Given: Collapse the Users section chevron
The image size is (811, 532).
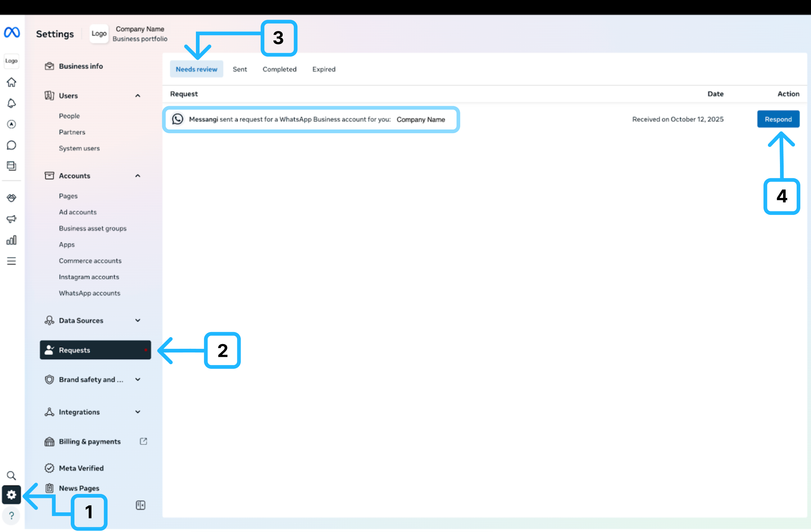Looking at the screenshot, I should pos(138,96).
